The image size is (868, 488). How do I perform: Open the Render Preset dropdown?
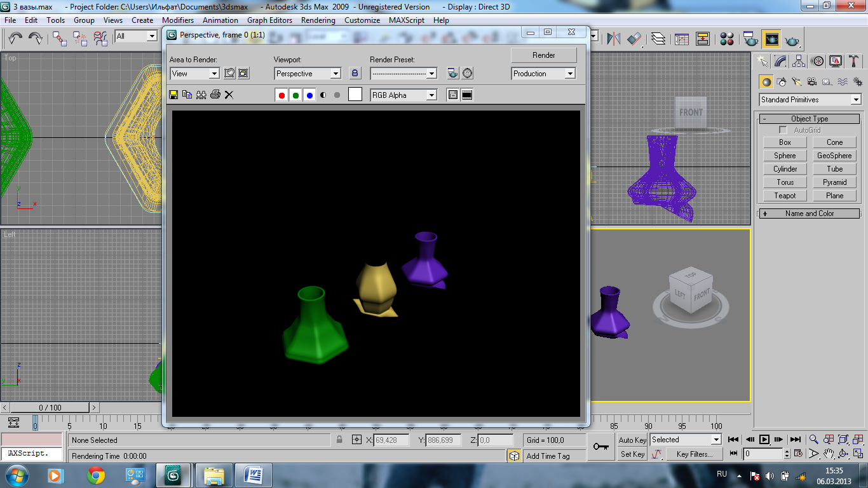[403, 74]
